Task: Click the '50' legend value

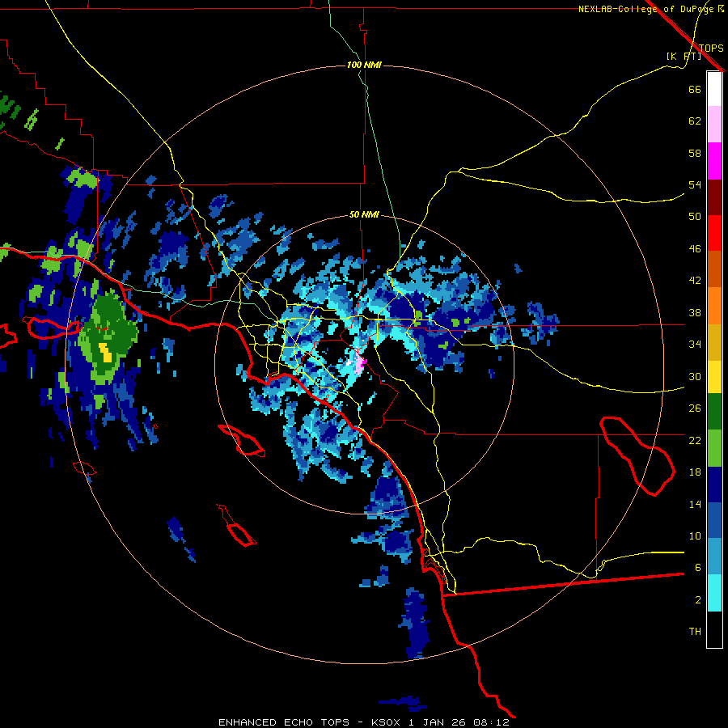Action: tap(695, 216)
